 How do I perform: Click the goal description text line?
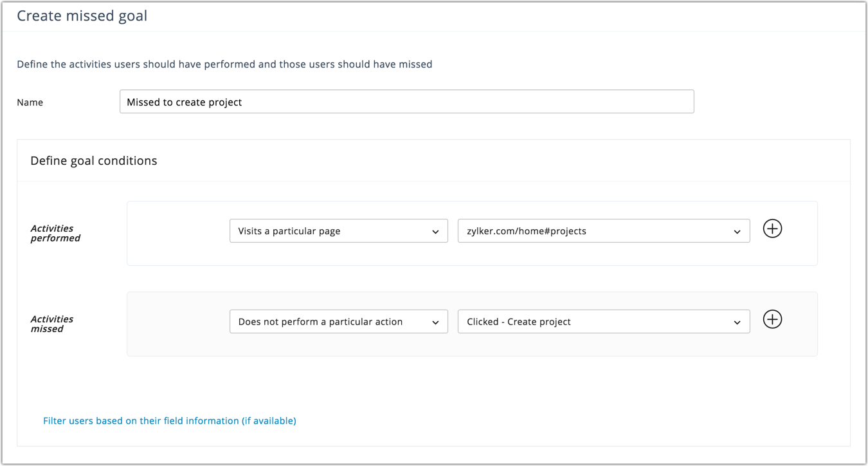tap(224, 64)
